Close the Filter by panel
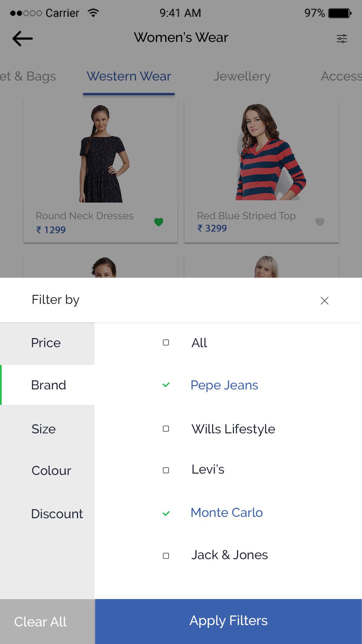Viewport: 362px width, 644px height. click(324, 301)
